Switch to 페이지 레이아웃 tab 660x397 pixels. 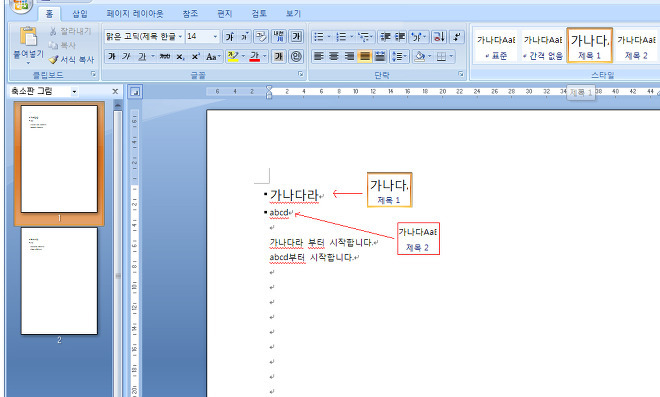tap(135, 13)
